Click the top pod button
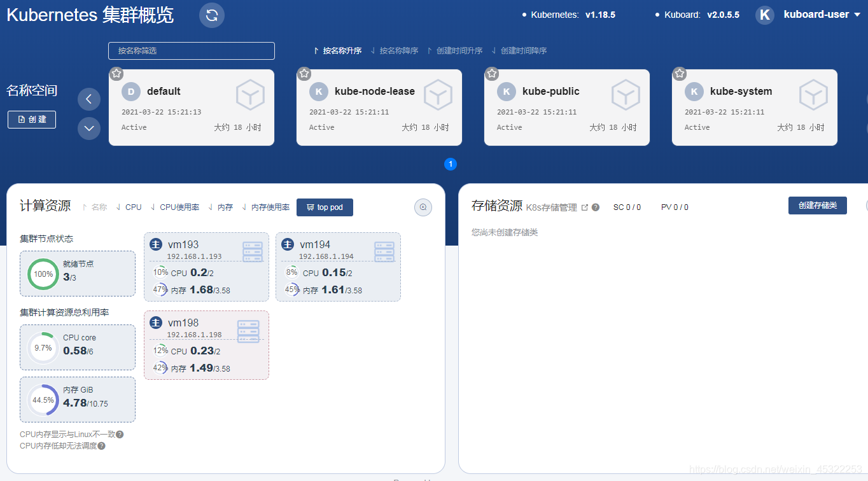The width and height of the screenshot is (868, 481). (325, 207)
